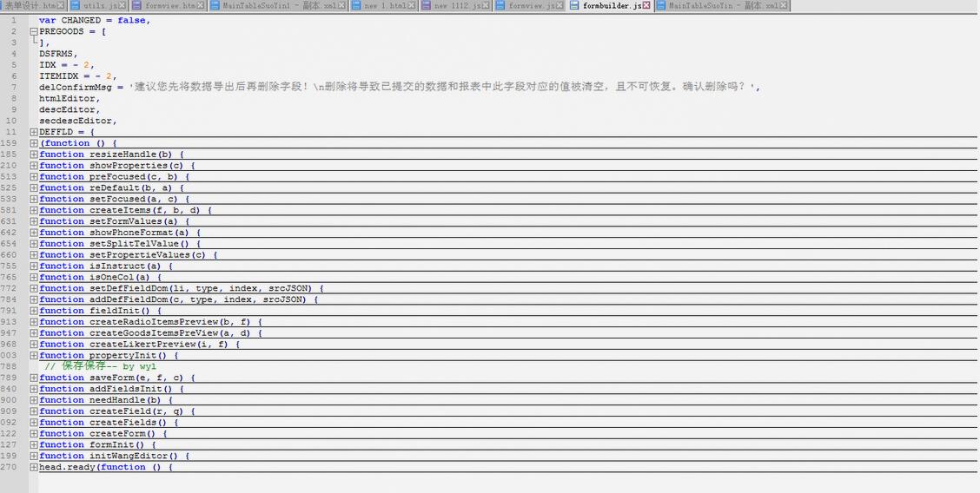Close the formview.htm tab
The height and width of the screenshot is (493, 980).
[x=200, y=5]
